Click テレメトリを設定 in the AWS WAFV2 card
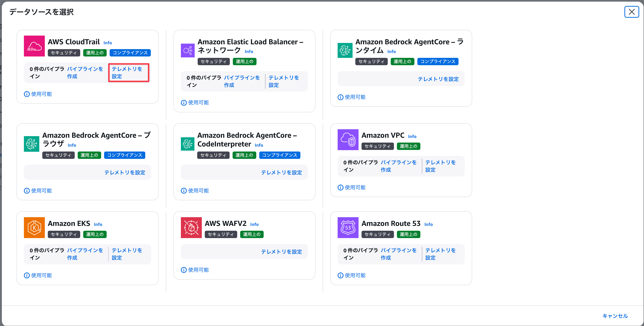Screen dimensions: 644x326 pos(281,252)
